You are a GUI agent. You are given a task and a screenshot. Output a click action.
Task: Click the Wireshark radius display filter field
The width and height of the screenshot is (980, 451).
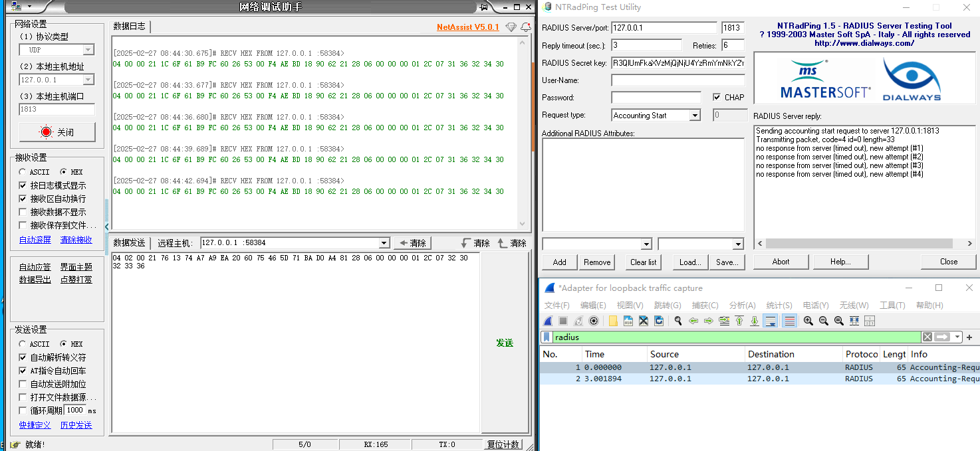(x=737, y=337)
